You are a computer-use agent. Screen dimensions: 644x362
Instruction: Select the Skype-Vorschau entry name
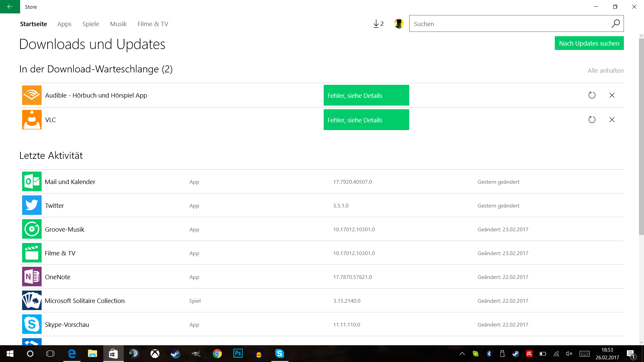[67, 324]
